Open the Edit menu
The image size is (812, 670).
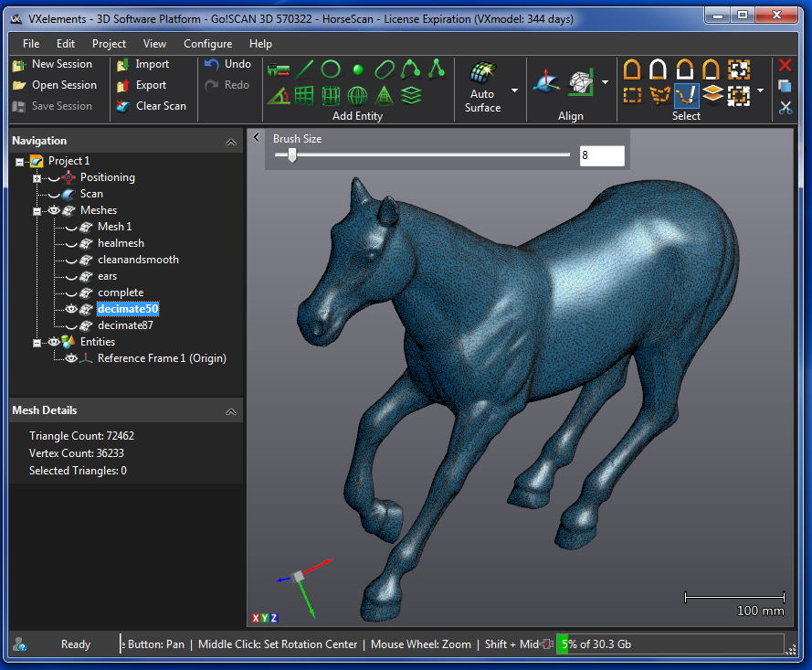[x=66, y=44]
